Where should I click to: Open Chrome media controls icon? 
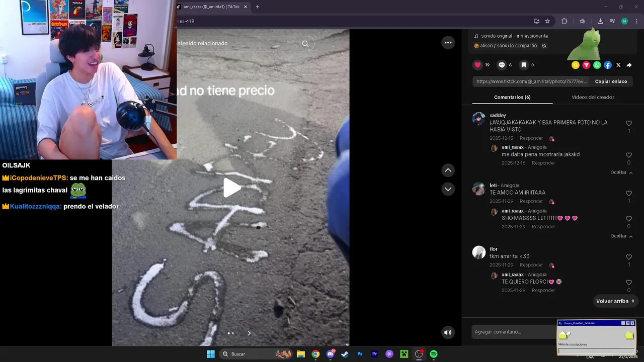[x=612, y=21]
